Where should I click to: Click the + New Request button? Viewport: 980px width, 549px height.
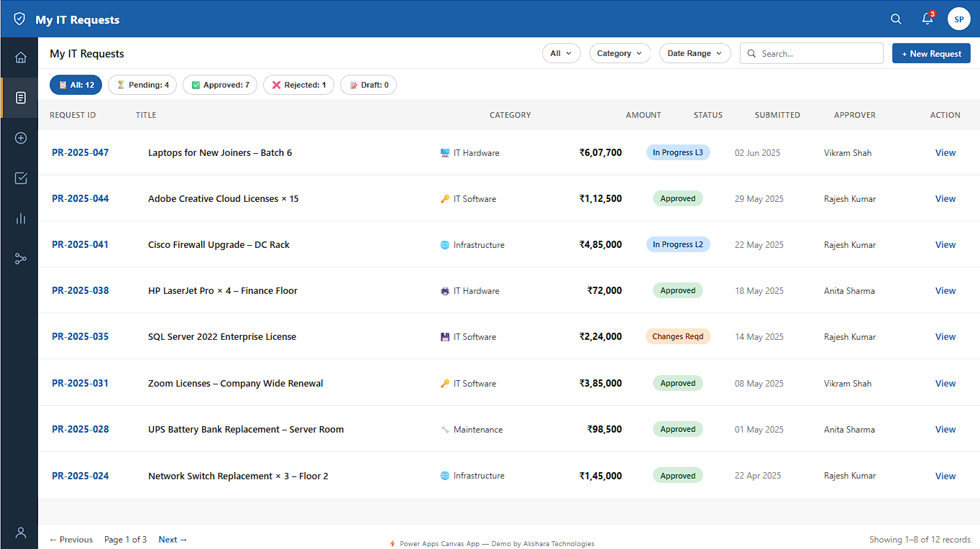[x=931, y=53]
